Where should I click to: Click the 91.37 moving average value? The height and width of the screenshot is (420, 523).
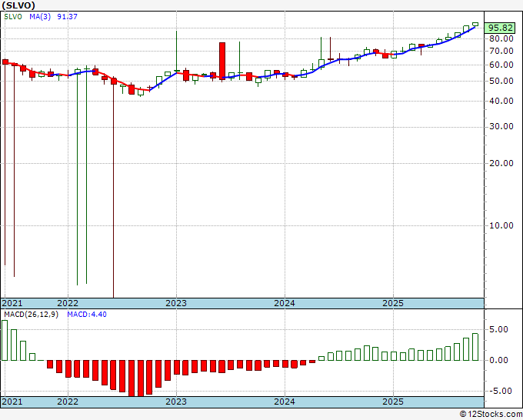click(x=68, y=16)
